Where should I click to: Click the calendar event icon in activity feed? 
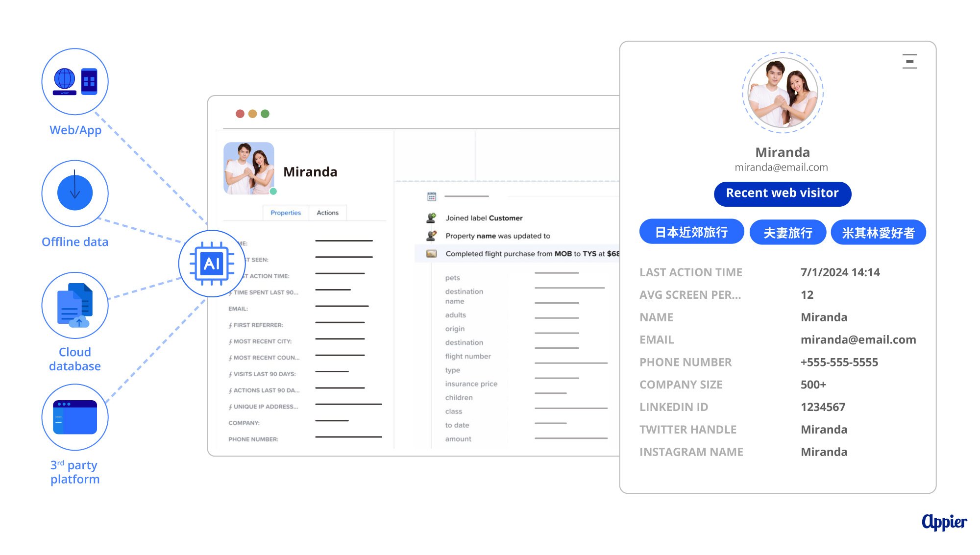point(431,195)
